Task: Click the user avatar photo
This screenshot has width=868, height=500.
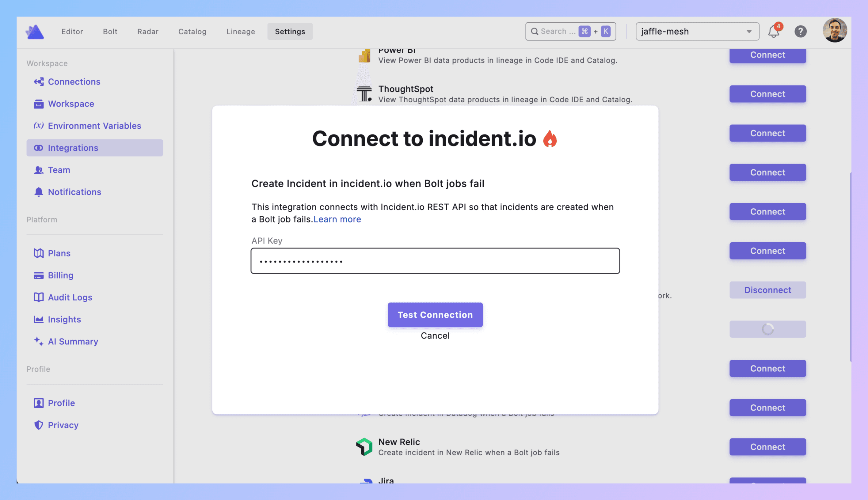Action: pyautogui.click(x=834, y=31)
